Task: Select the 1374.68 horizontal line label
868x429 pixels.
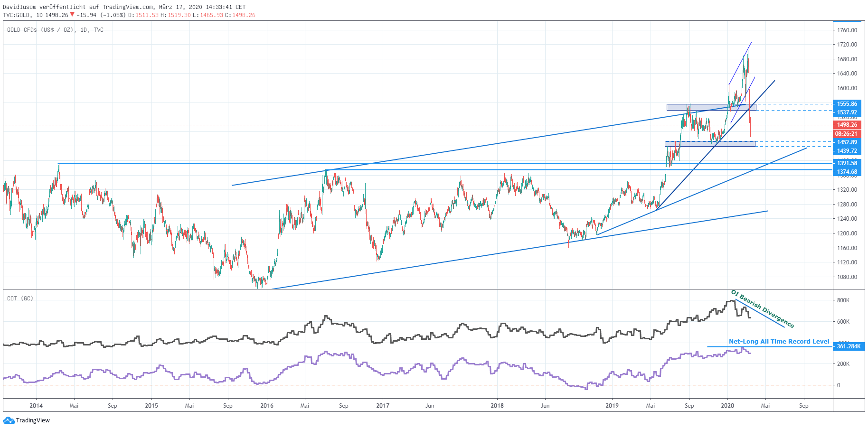Action: pos(847,172)
